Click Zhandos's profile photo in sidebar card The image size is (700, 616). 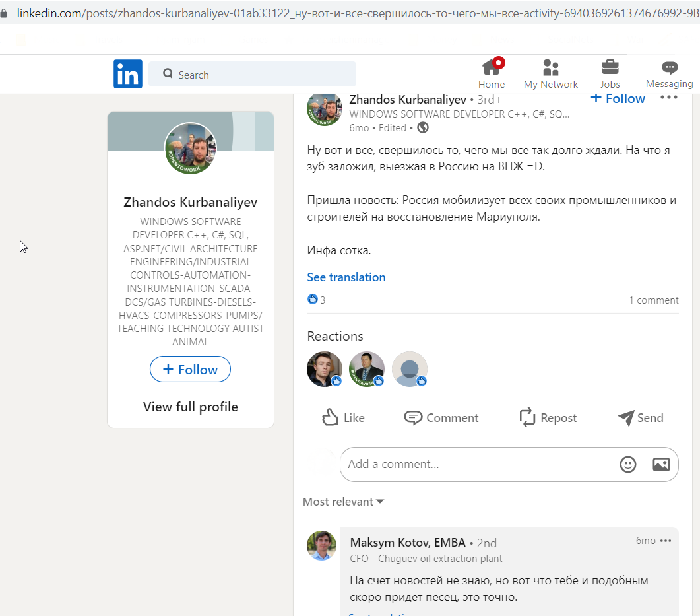191,148
